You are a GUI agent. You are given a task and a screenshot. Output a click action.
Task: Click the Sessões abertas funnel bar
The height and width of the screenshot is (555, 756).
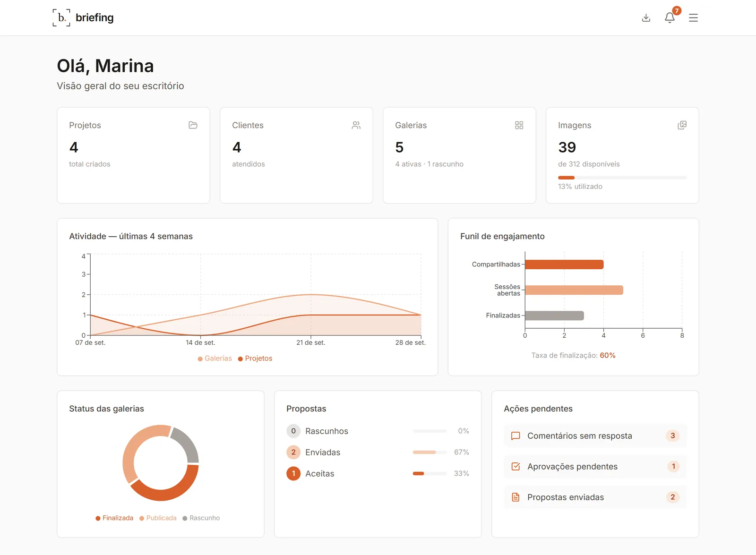pyautogui.click(x=574, y=290)
